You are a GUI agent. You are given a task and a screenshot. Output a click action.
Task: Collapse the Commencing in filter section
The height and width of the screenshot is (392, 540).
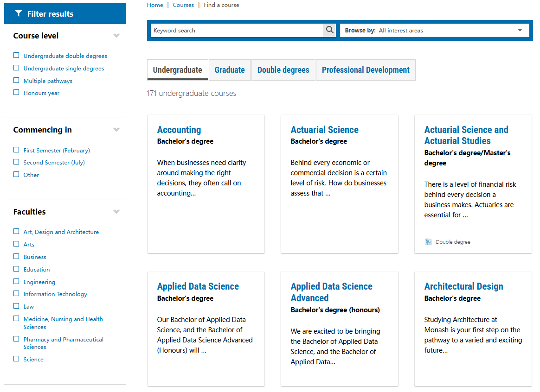(116, 130)
